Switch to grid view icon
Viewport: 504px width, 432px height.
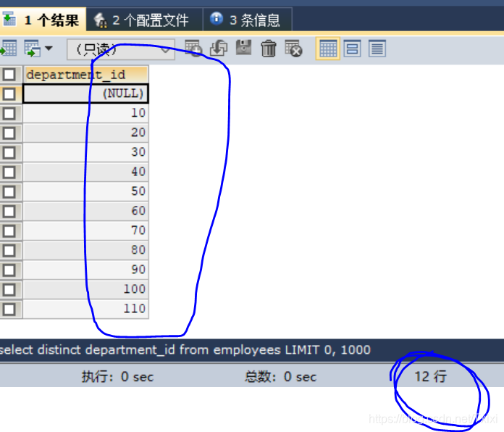pos(328,49)
